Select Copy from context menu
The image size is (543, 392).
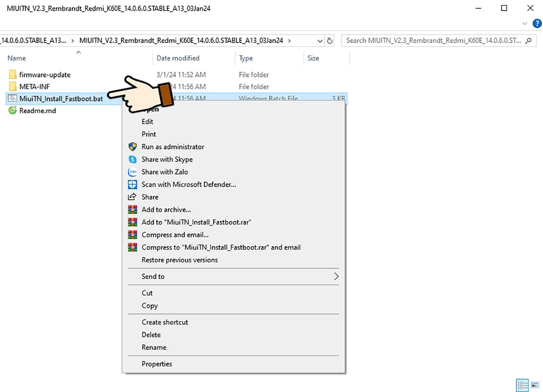[150, 306]
